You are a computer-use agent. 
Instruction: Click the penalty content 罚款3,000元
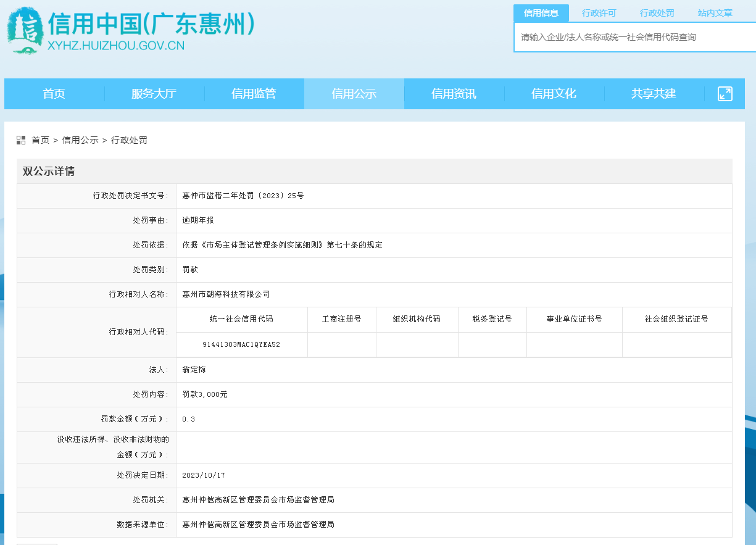coord(205,394)
